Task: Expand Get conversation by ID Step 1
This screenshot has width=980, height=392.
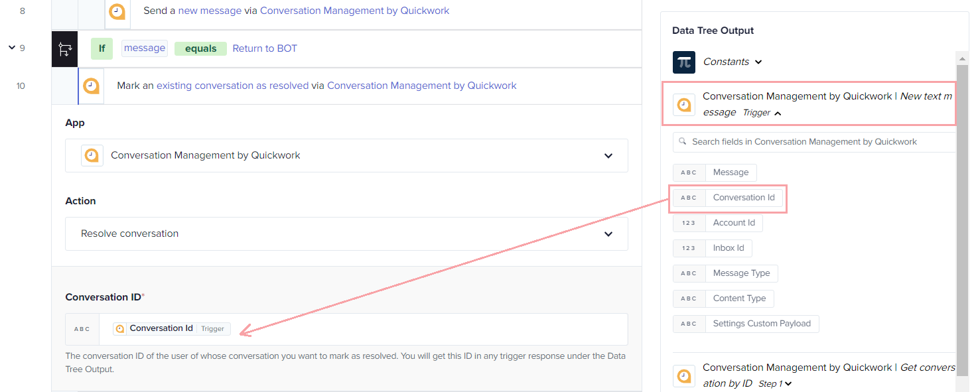Action: click(x=788, y=384)
